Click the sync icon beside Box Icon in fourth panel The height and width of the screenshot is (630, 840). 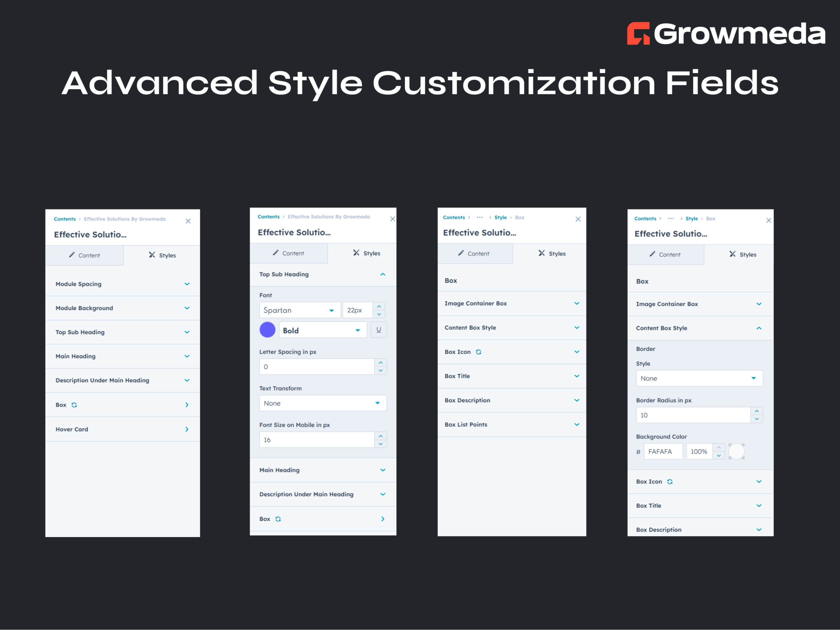point(670,481)
